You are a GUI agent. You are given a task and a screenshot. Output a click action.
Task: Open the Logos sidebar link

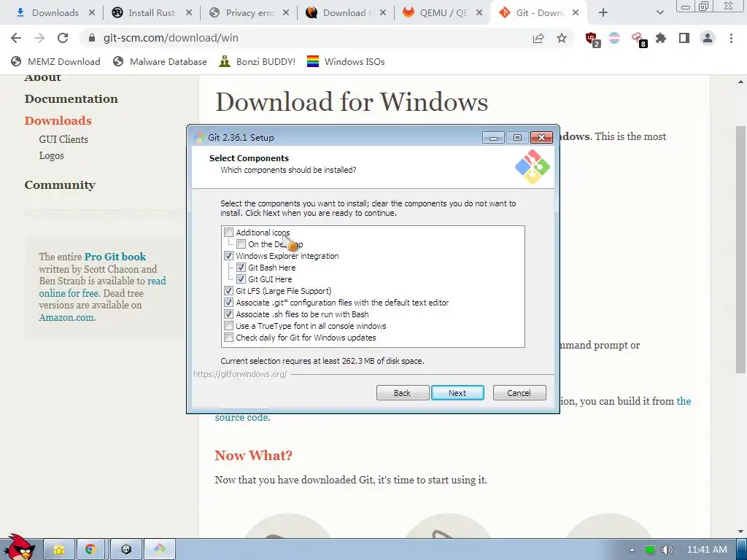pyautogui.click(x=51, y=156)
